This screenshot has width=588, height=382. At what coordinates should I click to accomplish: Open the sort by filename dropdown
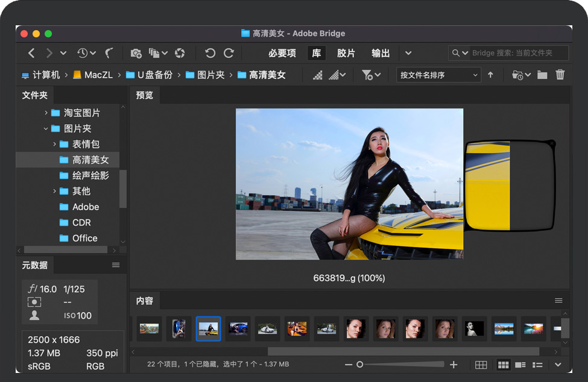point(438,75)
